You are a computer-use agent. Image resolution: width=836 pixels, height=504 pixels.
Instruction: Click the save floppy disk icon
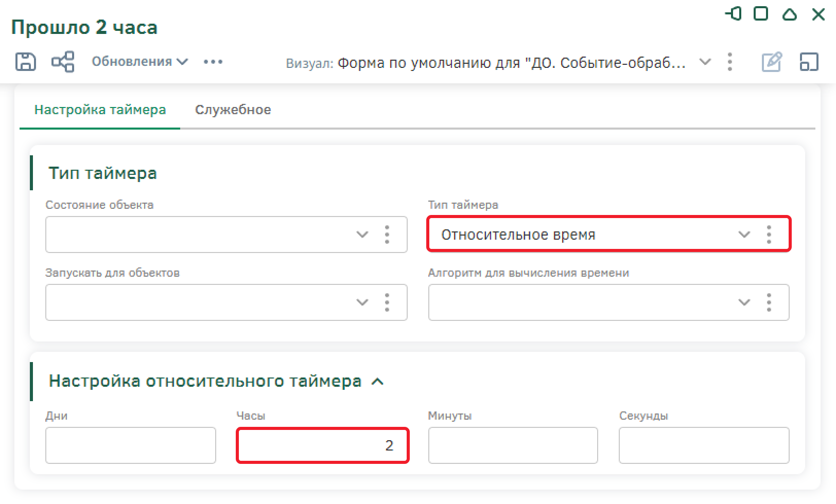[25, 62]
